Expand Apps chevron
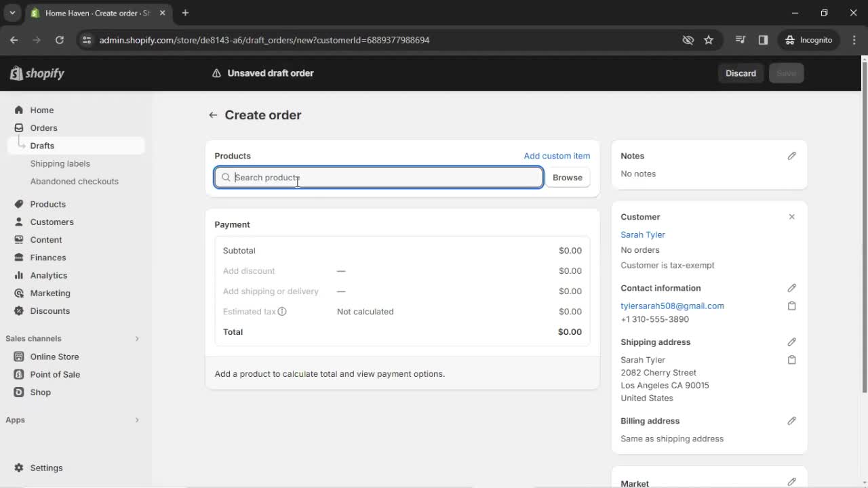Screen dimensions: 868x488 [x=136, y=420]
